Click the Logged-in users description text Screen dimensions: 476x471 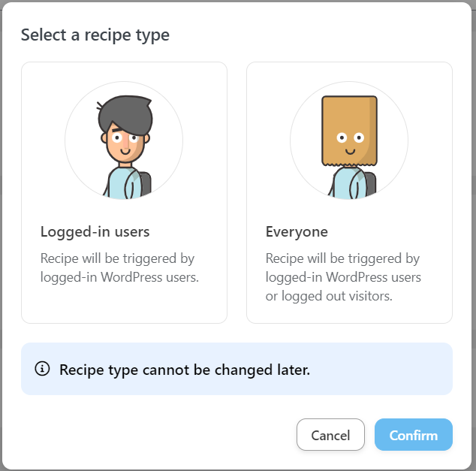coord(118,267)
